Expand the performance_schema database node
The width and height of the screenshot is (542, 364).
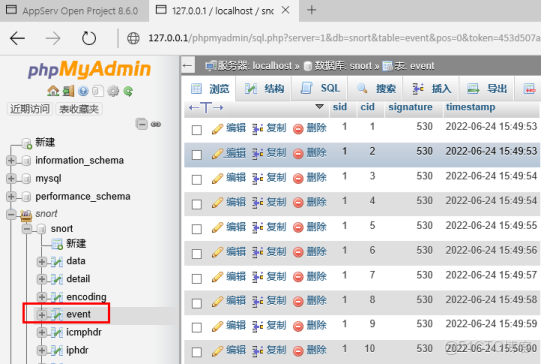11,196
